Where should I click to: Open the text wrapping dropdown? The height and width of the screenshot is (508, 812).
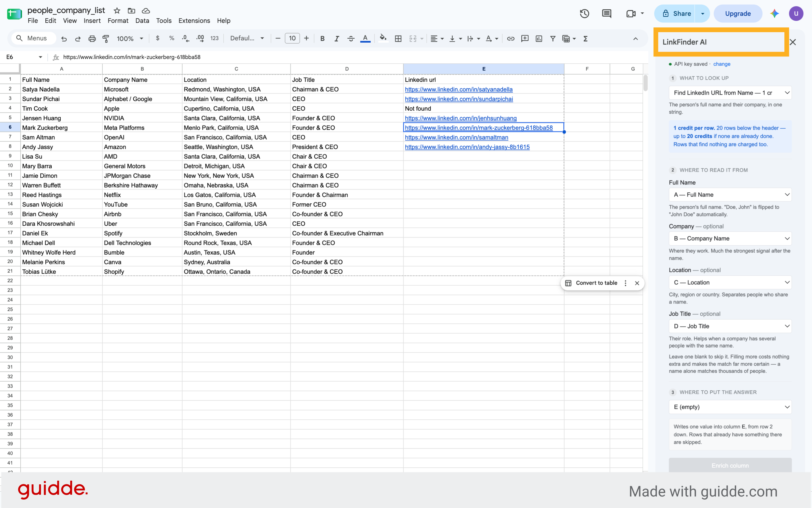(473, 39)
